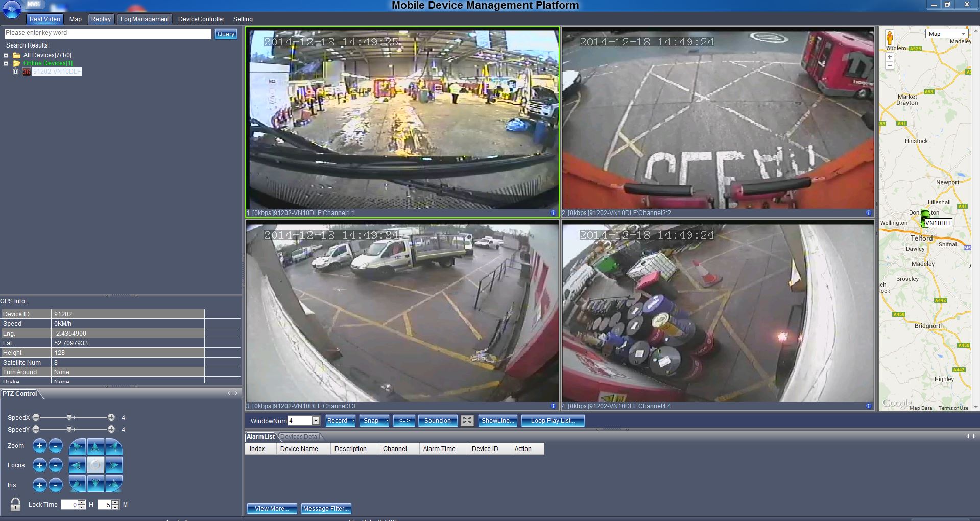Image resolution: width=980 pixels, height=521 pixels.
Task: Click the PTZ Zoom plus button
Action: pyautogui.click(x=39, y=446)
